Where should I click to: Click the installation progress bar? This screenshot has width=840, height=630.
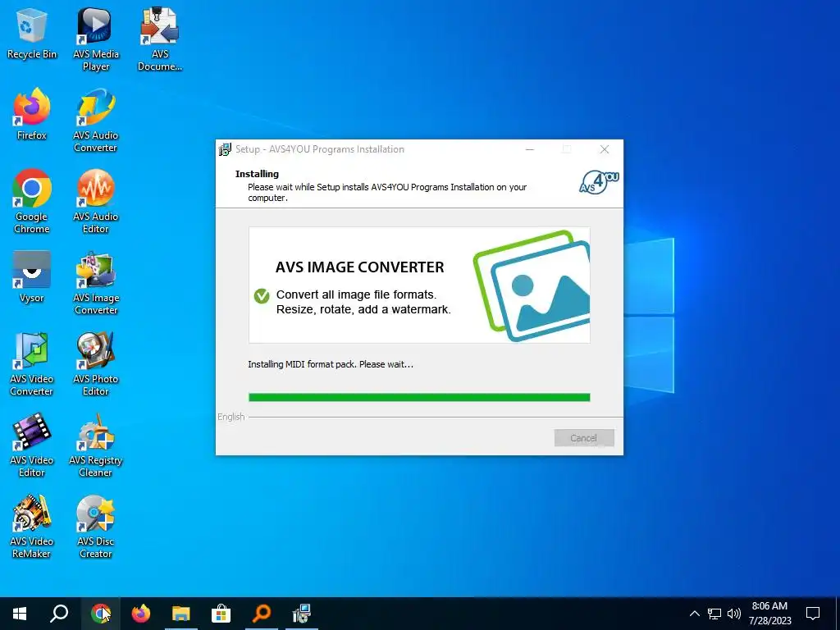(x=419, y=397)
